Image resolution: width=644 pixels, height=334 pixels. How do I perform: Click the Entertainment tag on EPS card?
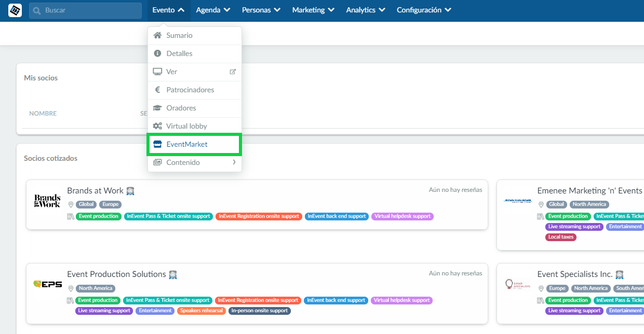[x=155, y=311]
